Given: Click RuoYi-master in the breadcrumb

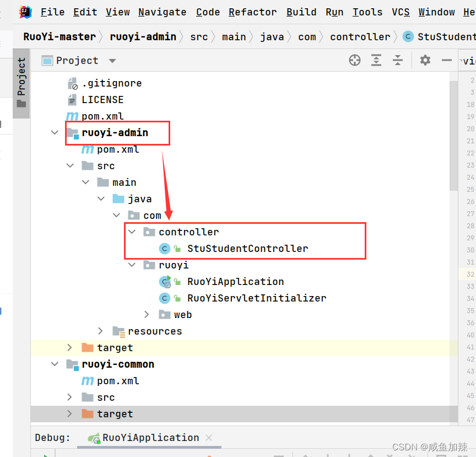Looking at the screenshot, I should [59, 37].
